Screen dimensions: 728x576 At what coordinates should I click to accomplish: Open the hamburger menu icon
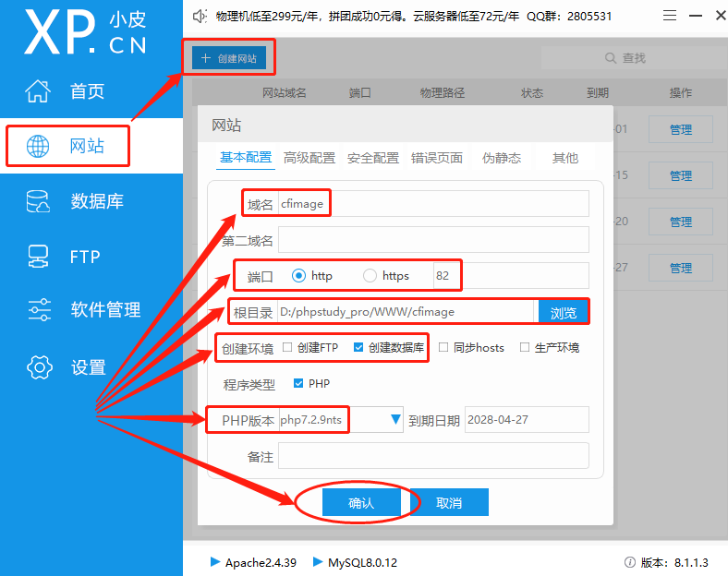point(670,16)
